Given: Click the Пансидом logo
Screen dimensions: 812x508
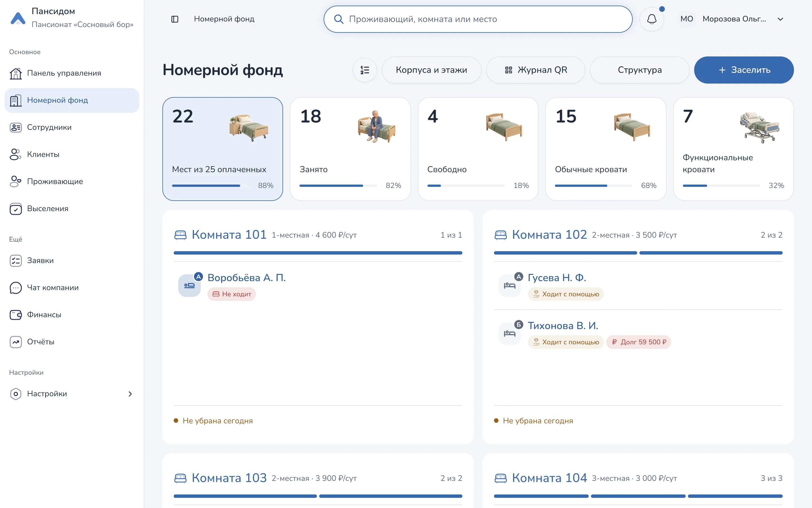Looking at the screenshot, I should click(18, 18).
